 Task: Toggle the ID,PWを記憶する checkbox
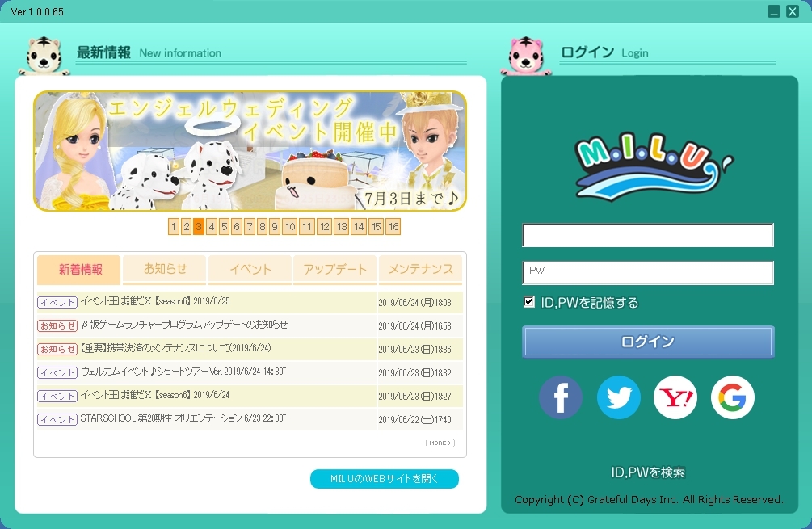529,302
